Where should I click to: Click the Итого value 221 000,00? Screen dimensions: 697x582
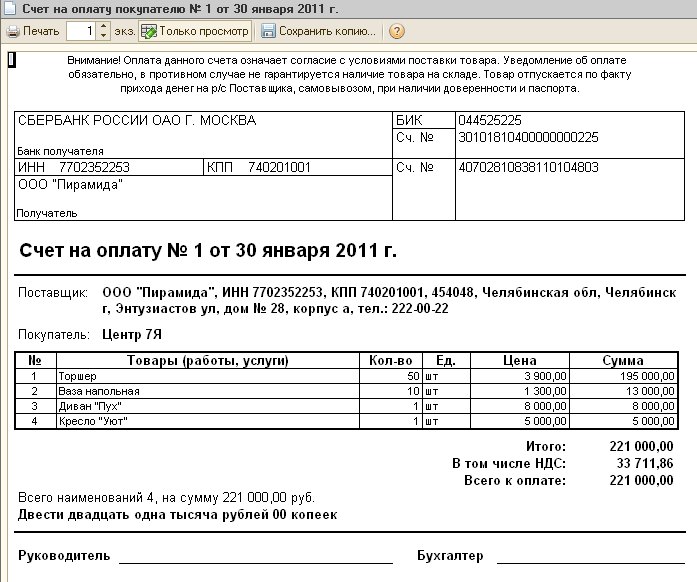[x=641, y=446]
